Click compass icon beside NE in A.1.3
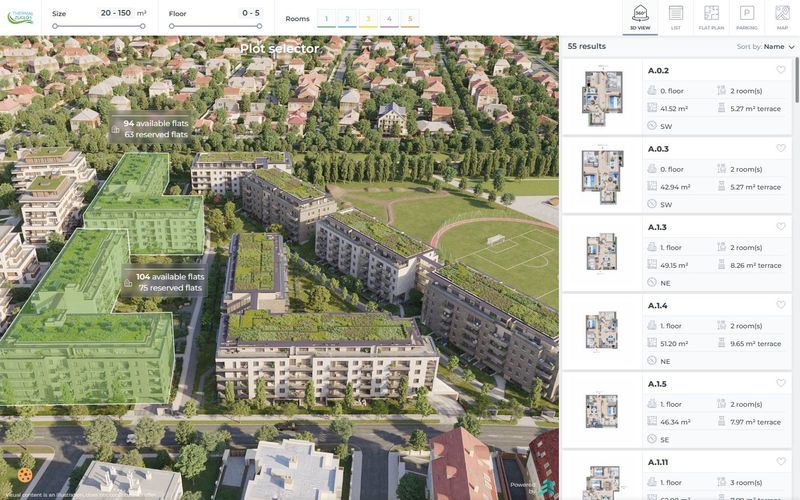800x500 pixels. (x=652, y=282)
